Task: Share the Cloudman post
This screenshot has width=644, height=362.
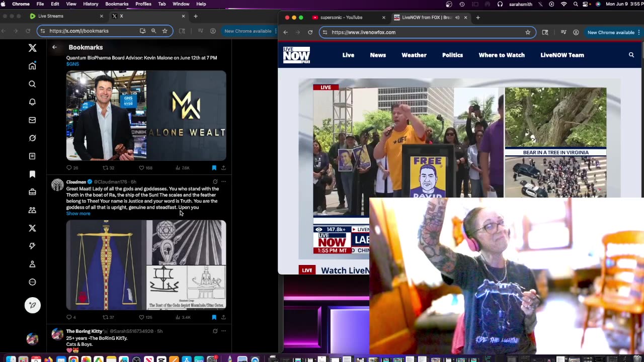Action: [223, 317]
